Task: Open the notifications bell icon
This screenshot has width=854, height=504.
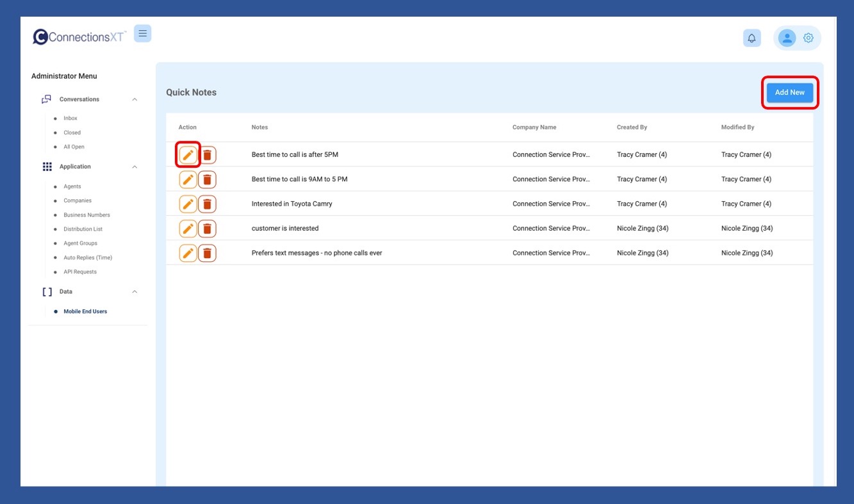Action: pos(751,38)
